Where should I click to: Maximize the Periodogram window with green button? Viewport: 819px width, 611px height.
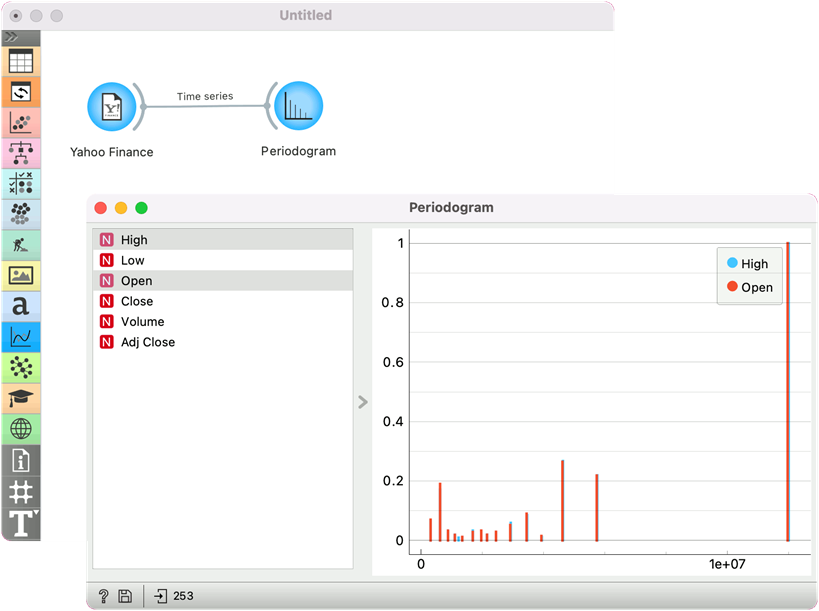coord(141,208)
